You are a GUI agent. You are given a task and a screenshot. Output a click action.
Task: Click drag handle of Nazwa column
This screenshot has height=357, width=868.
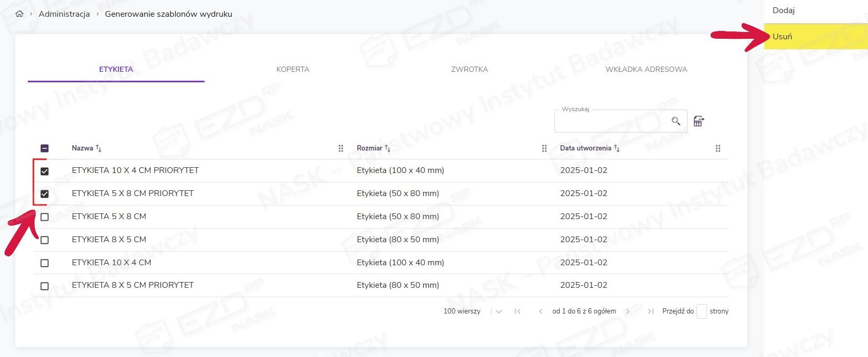point(341,148)
